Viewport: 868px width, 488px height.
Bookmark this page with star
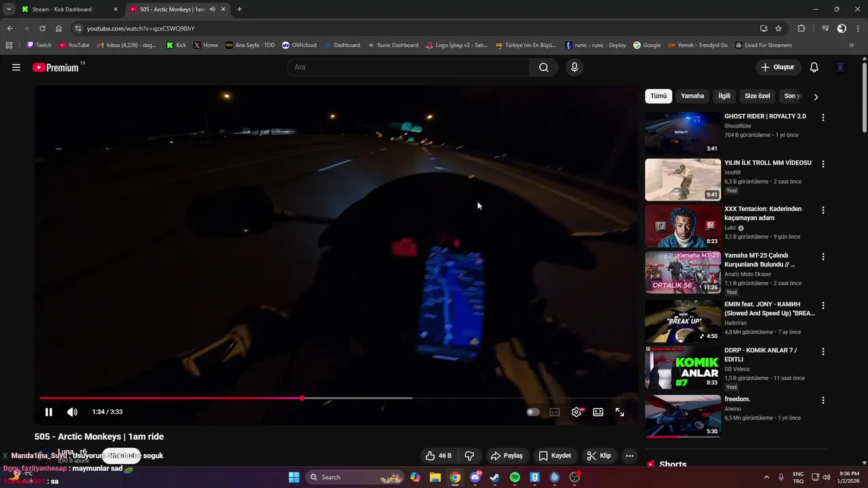point(778,28)
